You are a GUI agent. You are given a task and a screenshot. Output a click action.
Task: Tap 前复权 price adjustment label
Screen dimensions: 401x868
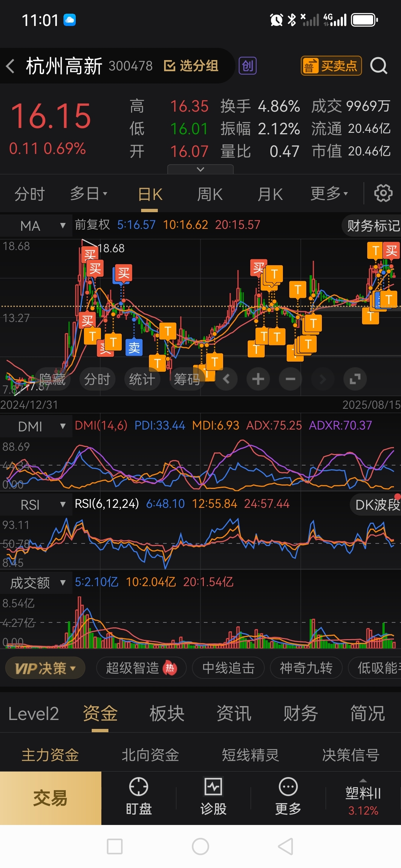pyautogui.click(x=92, y=224)
